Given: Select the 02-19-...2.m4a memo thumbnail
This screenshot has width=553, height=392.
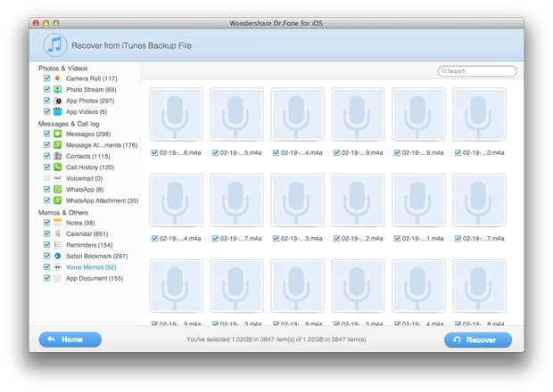Looking at the screenshot, I should pyautogui.click(x=358, y=200).
